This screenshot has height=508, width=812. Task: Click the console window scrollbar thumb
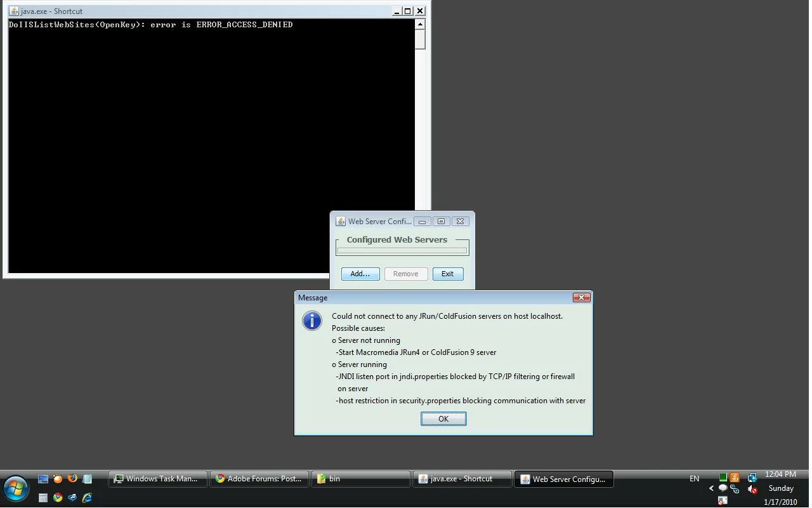(420, 39)
